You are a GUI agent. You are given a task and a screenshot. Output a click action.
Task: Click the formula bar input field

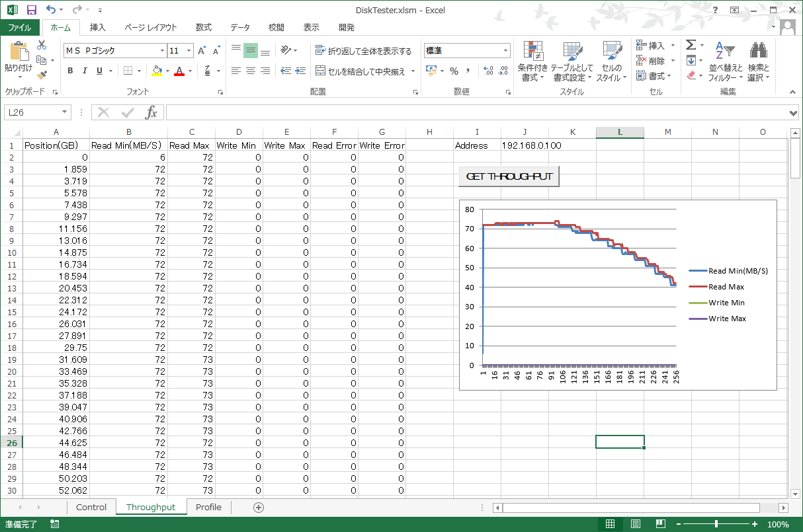[x=476, y=112]
